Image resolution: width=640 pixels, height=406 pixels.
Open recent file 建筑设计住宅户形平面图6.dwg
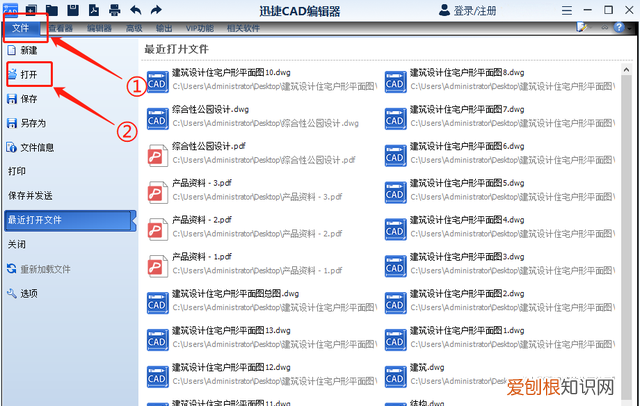click(x=500, y=153)
